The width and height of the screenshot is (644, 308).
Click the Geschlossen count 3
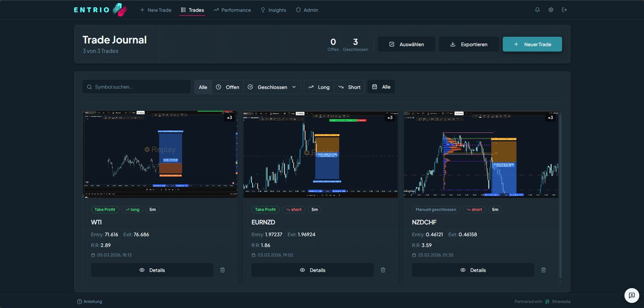pos(356,42)
